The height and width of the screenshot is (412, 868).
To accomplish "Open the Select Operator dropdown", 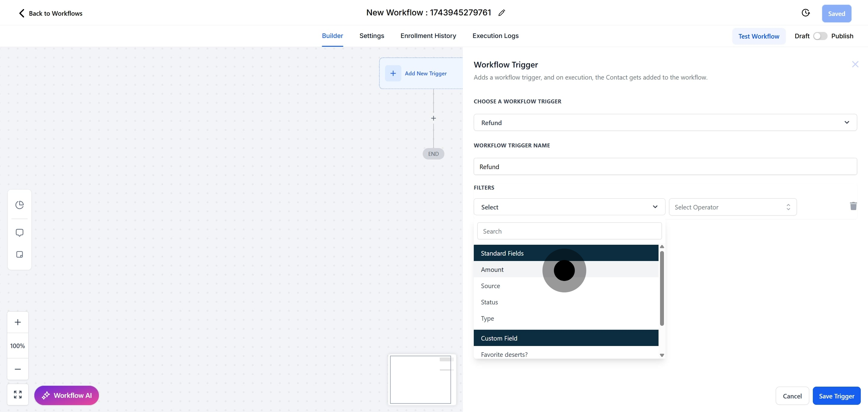I will [x=733, y=207].
